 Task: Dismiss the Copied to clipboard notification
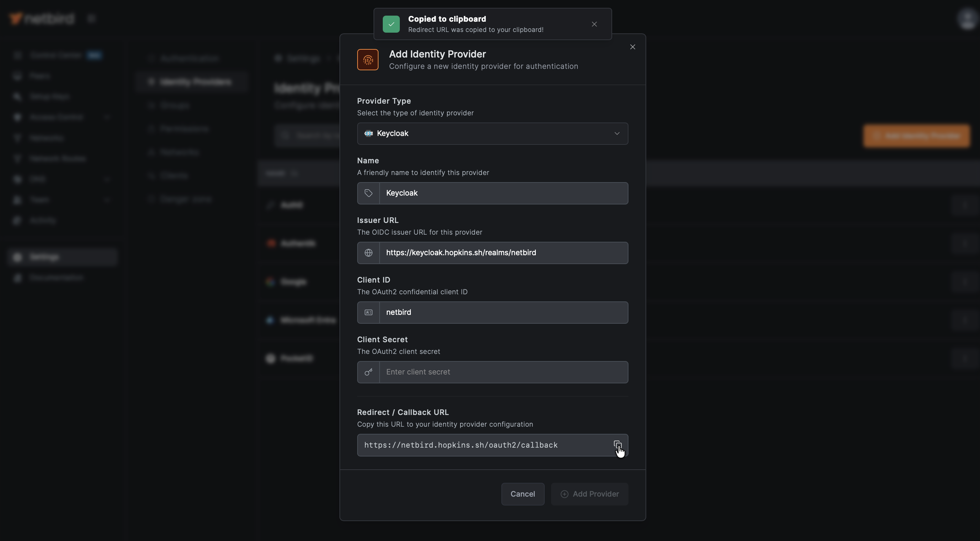[594, 24]
